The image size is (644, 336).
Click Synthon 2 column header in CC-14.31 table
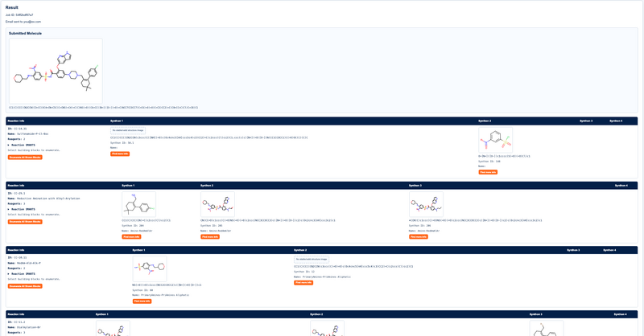485,121
